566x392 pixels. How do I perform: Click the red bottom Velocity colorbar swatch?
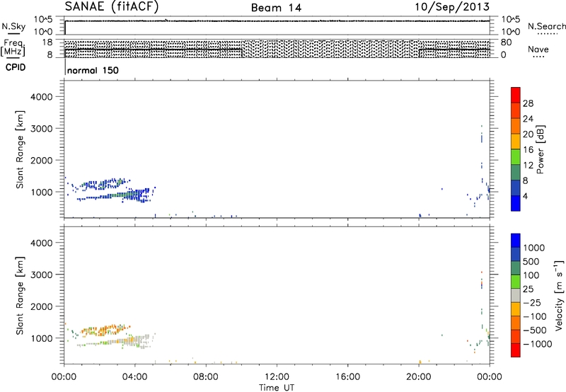tap(516, 350)
